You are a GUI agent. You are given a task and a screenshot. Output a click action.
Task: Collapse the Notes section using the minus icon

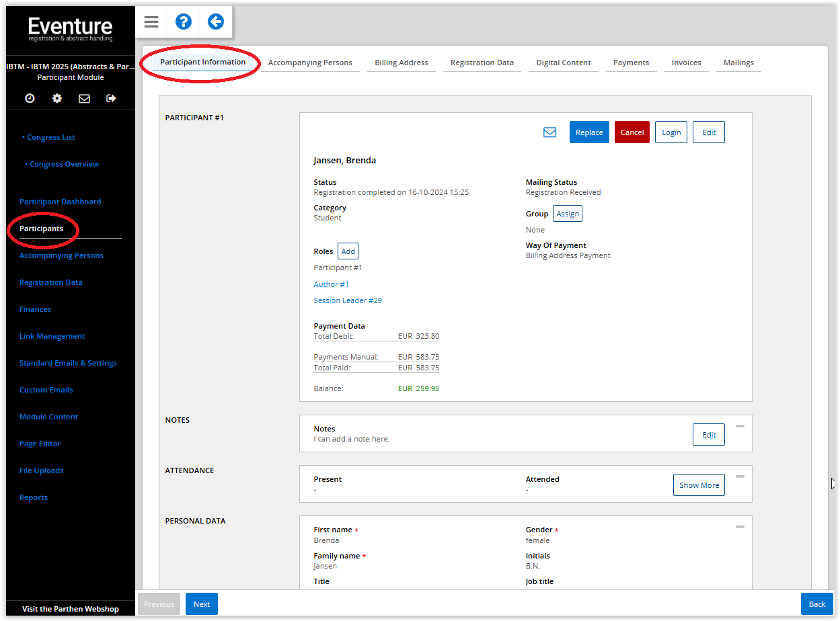pyautogui.click(x=740, y=426)
